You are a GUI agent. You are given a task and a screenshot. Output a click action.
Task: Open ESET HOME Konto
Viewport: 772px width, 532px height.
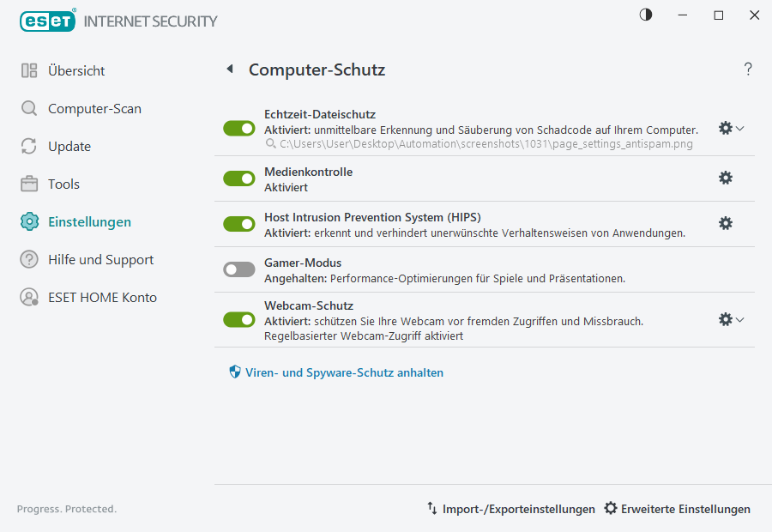click(29, 297)
